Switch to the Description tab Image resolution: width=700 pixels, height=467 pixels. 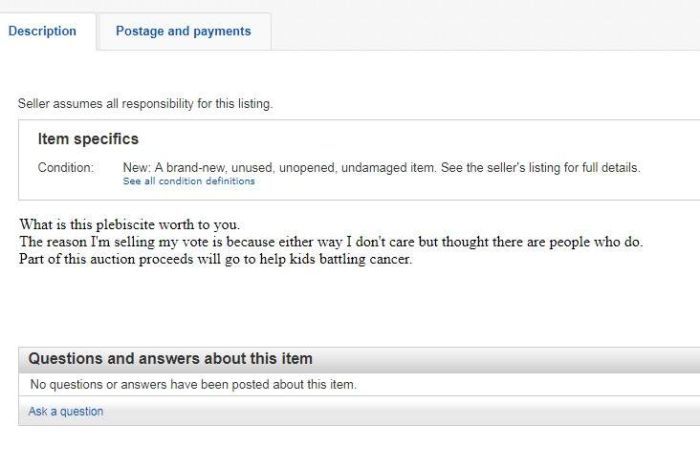point(43,31)
